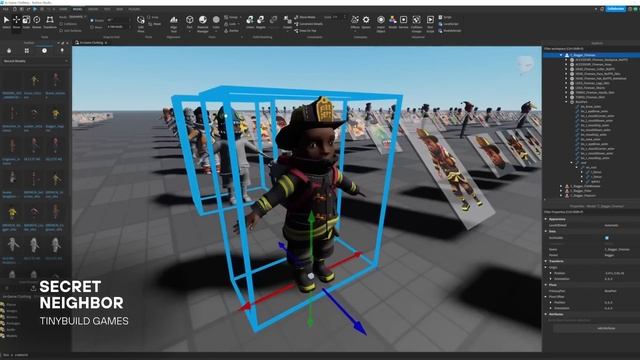640x360 pixels.
Task: Activate the Transform tool
Action: 50,22
